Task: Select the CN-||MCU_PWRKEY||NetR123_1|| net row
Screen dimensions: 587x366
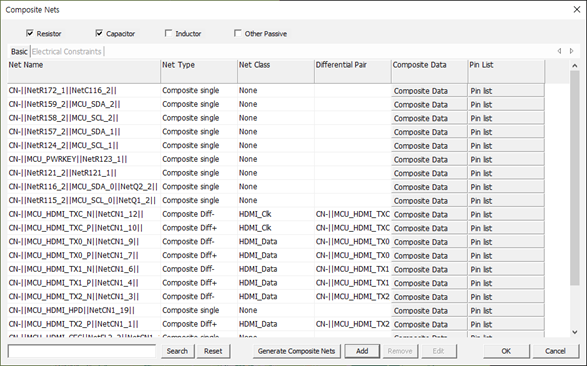Action: [276, 159]
